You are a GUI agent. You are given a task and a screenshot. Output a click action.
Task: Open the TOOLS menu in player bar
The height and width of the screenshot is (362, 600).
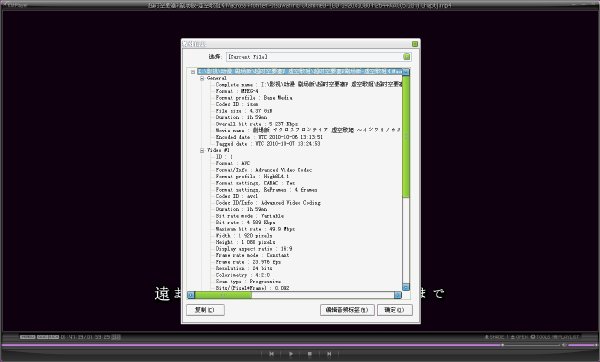tap(540, 337)
